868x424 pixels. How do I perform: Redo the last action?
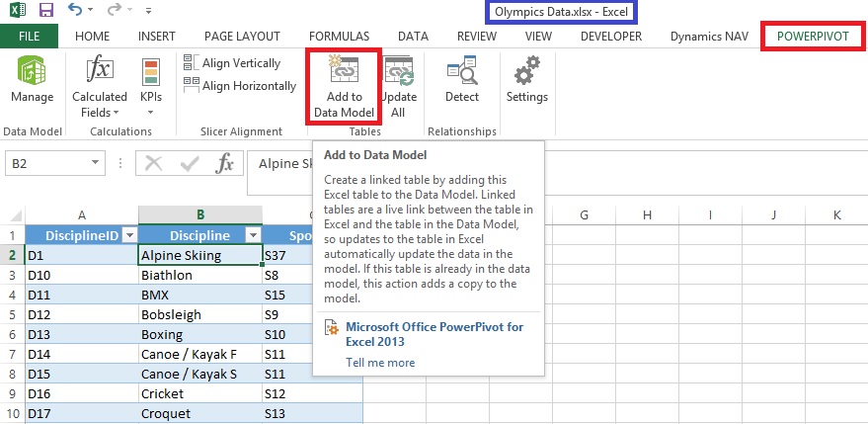[x=114, y=10]
